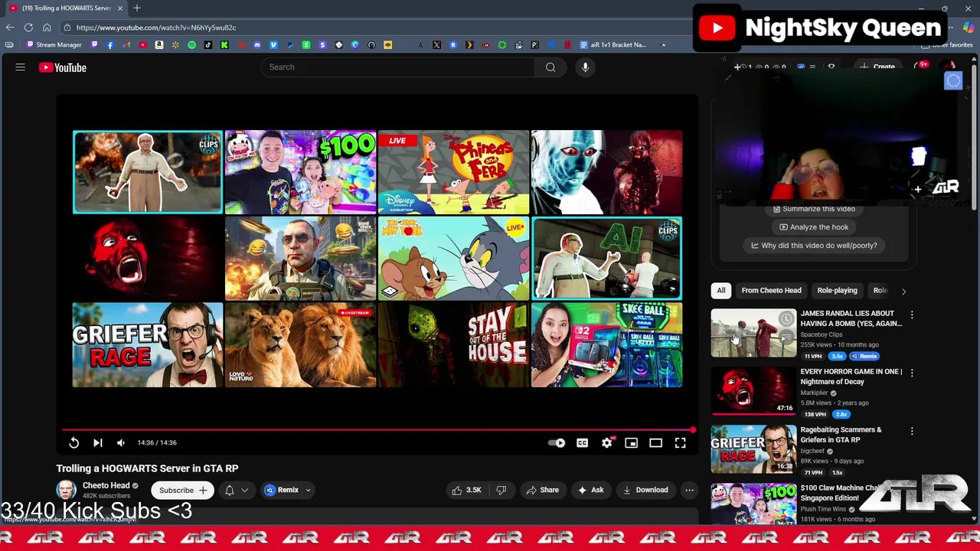The height and width of the screenshot is (551, 980).
Task: Click the Remix button
Action: (x=282, y=490)
